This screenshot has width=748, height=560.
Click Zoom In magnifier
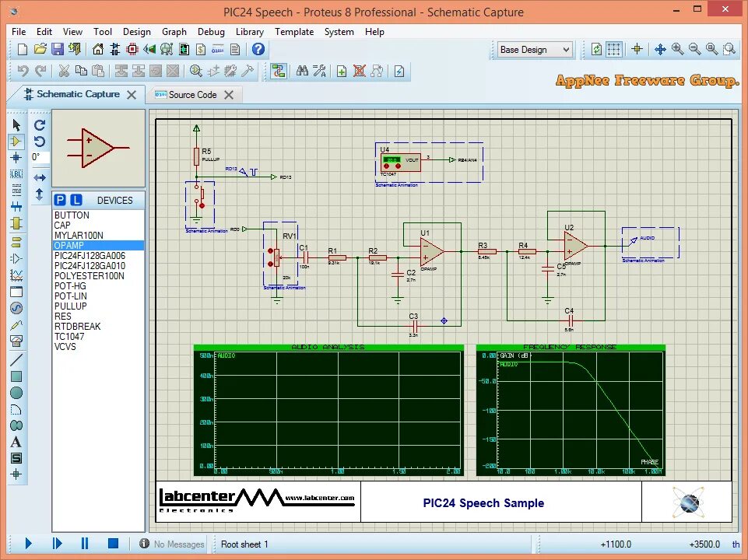(677, 49)
